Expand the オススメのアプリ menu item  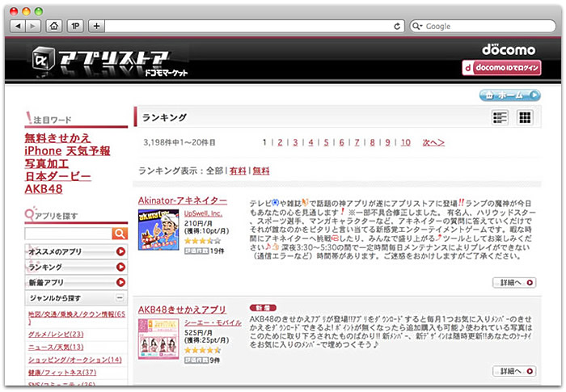[120, 252]
